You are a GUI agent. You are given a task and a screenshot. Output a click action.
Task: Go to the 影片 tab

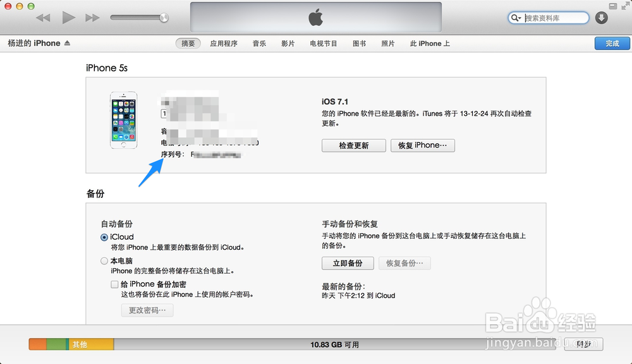tap(288, 44)
